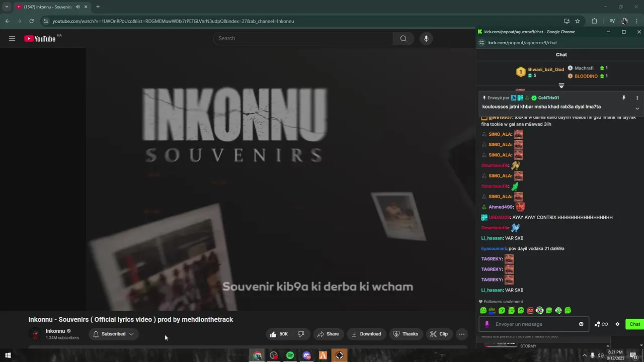Expand the Subscribed notification dropdown
The width and height of the screenshot is (644, 362).
[x=114, y=334]
